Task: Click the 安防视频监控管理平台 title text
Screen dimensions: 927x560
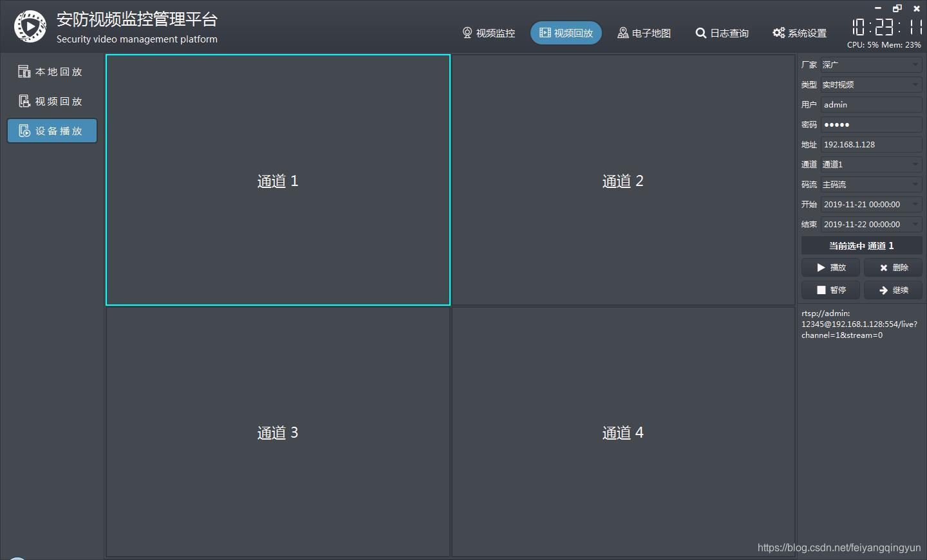Action: 137,19
